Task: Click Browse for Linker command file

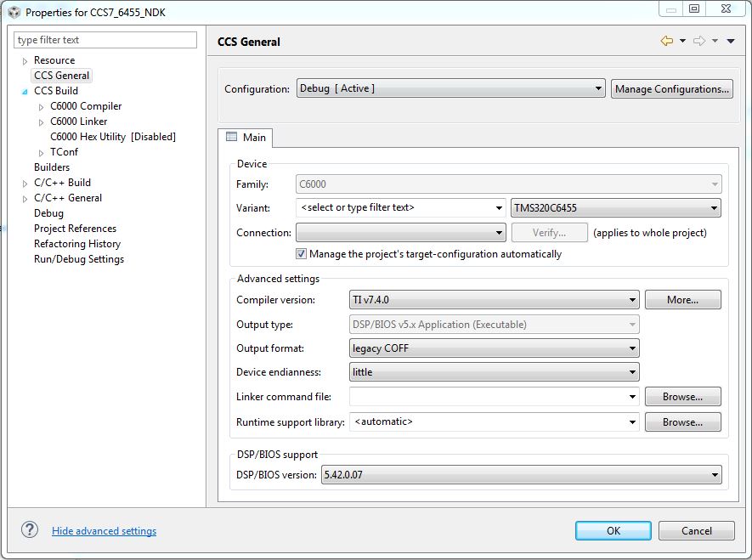Action: click(x=682, y=397)
